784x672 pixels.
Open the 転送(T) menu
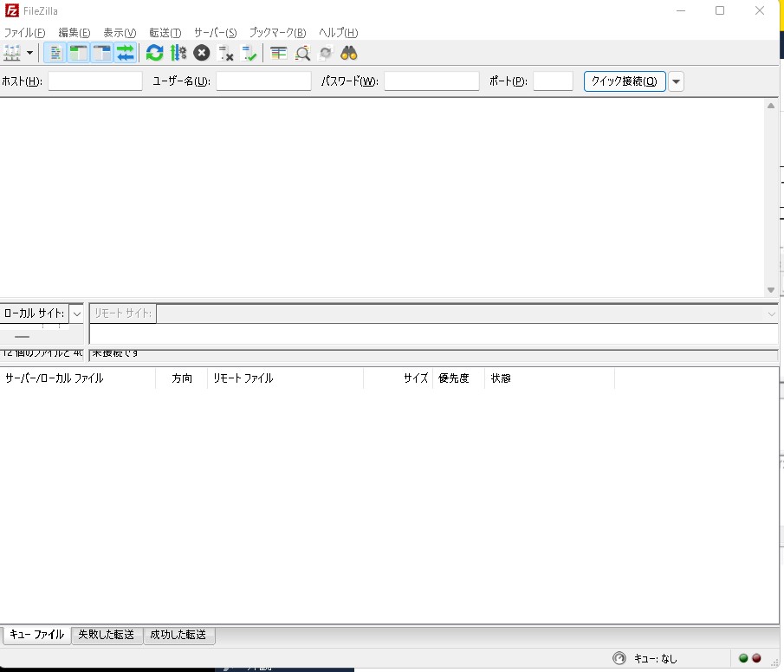point(165,32)
